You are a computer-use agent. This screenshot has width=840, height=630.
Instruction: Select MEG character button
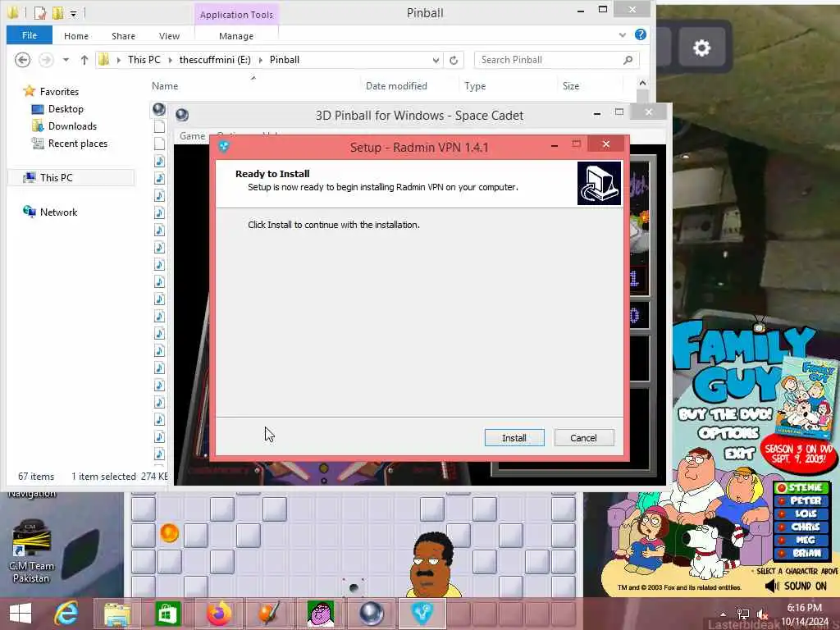[x=802, y=540]
